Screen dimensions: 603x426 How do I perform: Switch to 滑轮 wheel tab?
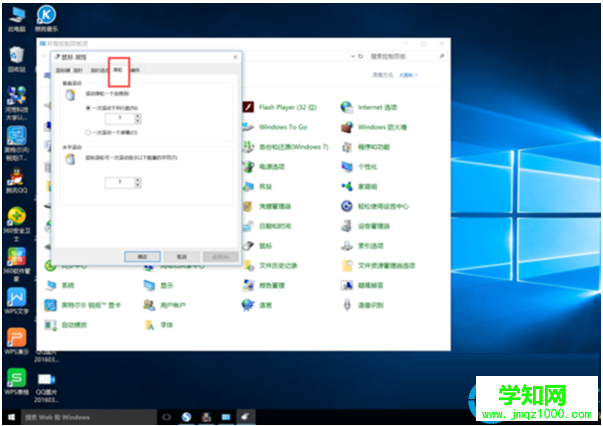tap(118, 70)
